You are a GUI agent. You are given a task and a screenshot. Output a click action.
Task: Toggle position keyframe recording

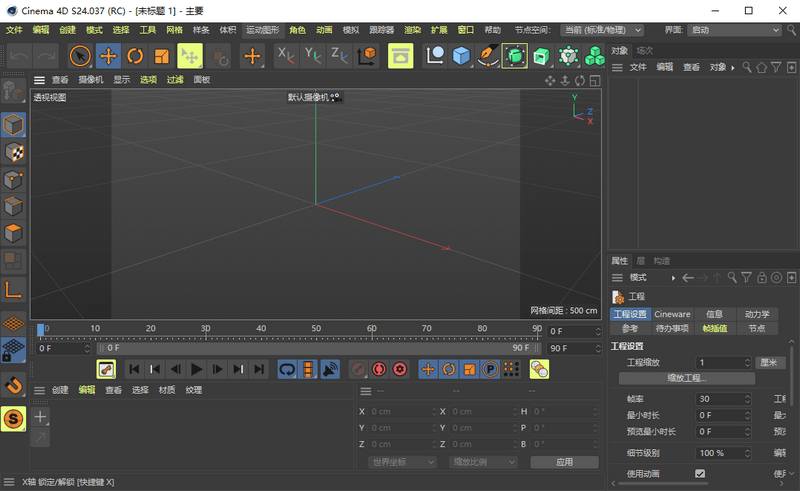tap(428, 369)
